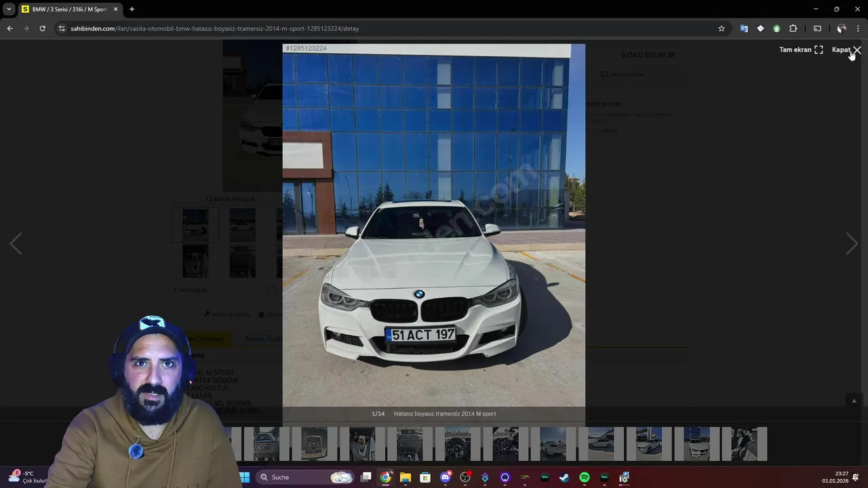This screenshot has height=488, width=868.
Task: Open the Google Translate extension icon
Action: pos(744,28)
